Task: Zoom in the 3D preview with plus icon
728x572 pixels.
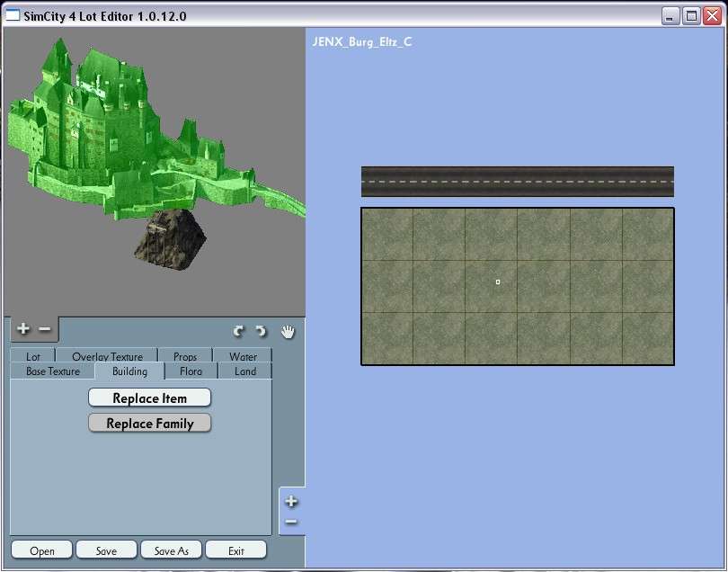Action: pos(22,328)
